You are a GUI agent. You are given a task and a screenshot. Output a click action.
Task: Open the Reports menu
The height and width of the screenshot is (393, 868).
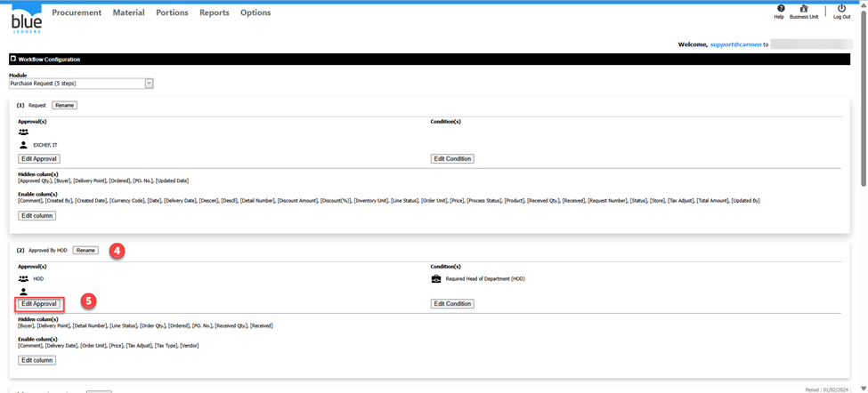point(214,13)
